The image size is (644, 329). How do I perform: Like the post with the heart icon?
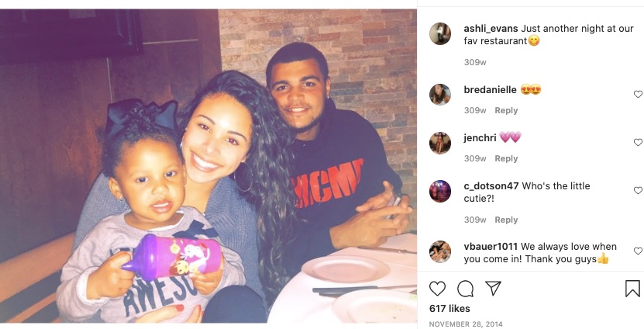coord(437,289)
